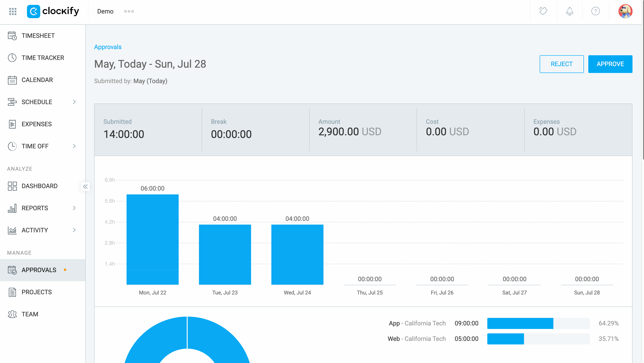
Task: Click the 64.29% percentage text
Action: [608, 323]
